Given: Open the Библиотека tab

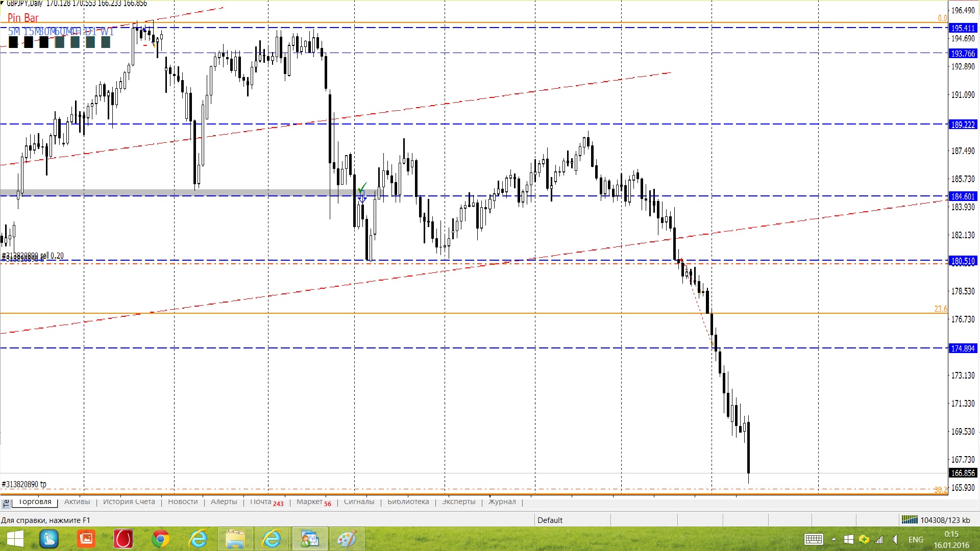Looking at the screenshot, I should pyautogui.click(x=408, y=502).
